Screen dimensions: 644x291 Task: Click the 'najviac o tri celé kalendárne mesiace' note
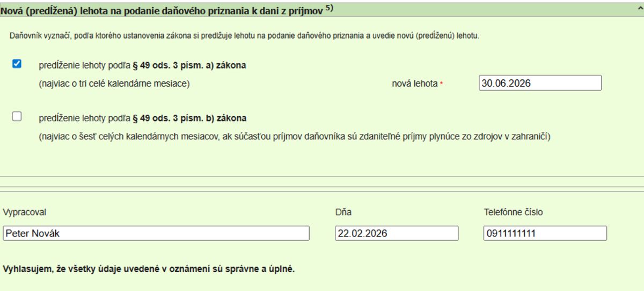pos(114,84)
